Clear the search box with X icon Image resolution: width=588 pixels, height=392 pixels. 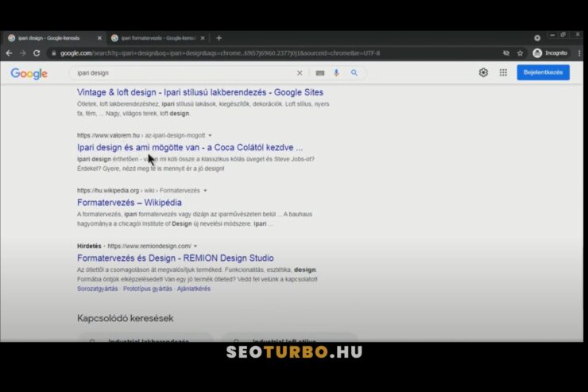click(x=300, y=73)
